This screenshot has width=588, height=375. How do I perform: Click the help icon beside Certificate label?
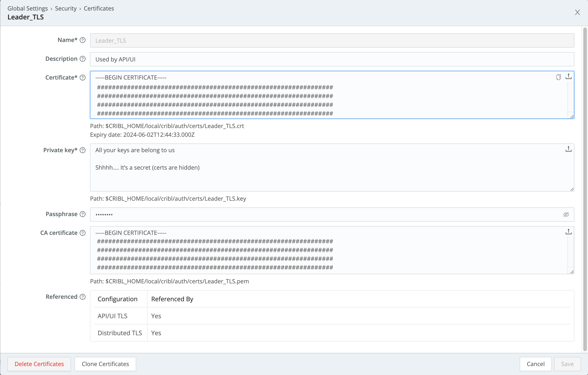[83, 78]
